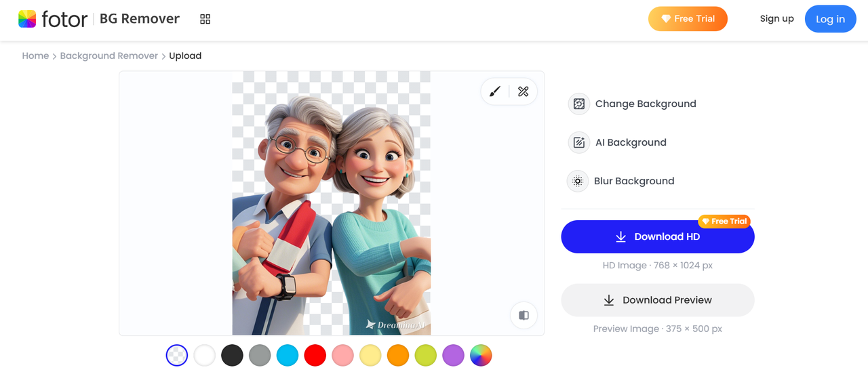Open the custom rainbow color picker

[x=481, y=355]
